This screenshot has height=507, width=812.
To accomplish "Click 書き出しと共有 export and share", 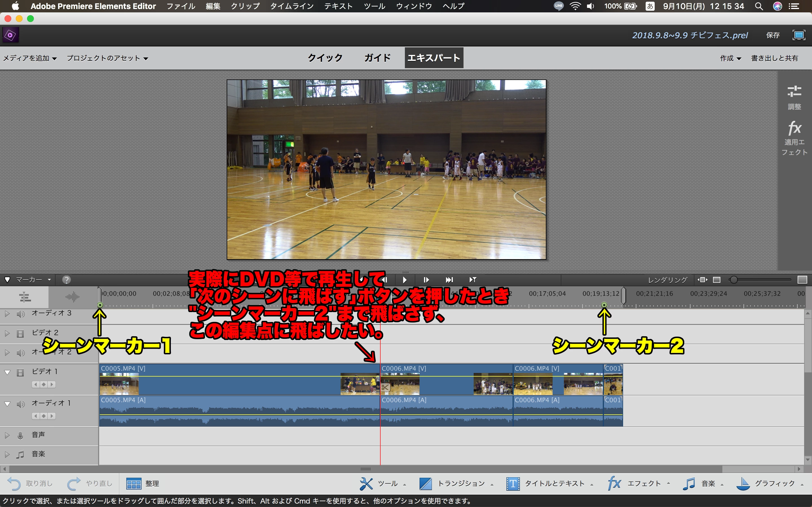I will point(774,58).
